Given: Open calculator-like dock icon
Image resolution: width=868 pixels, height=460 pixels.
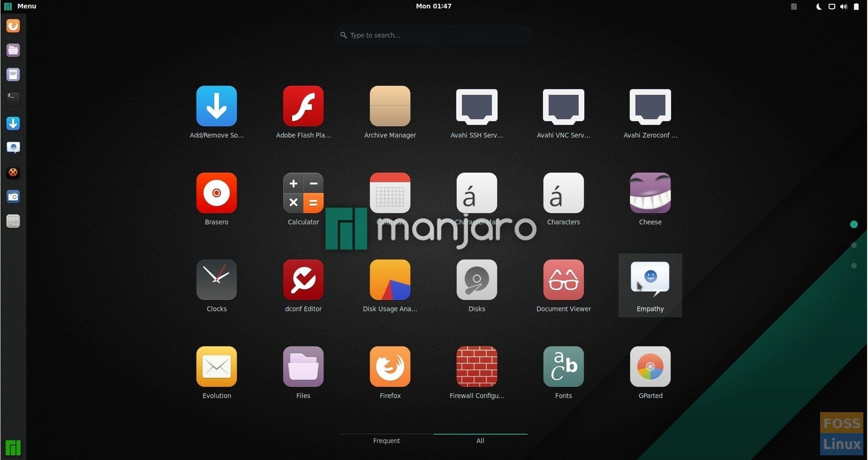Looking at the screenshot, I should coord(13,221).
